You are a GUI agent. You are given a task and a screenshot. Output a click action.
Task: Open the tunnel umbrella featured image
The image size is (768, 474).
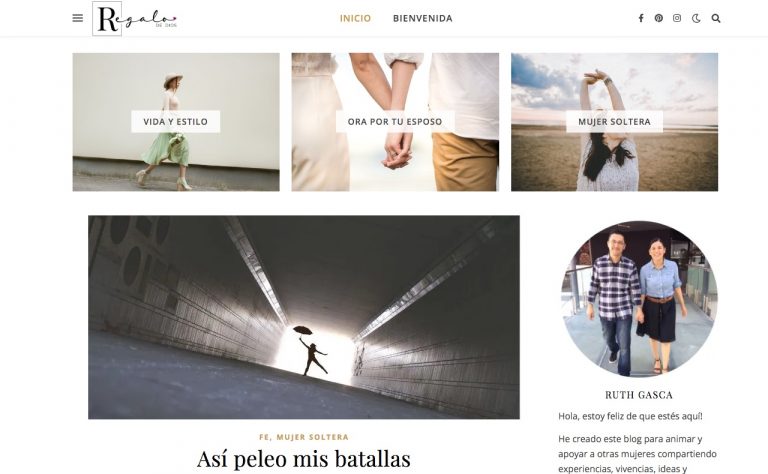pos(304,317)
